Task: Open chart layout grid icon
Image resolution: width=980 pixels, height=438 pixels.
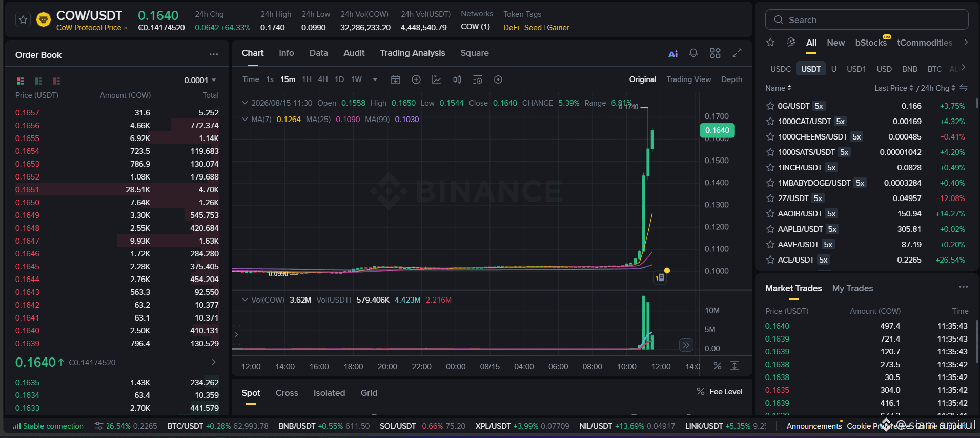Action: 715,53
